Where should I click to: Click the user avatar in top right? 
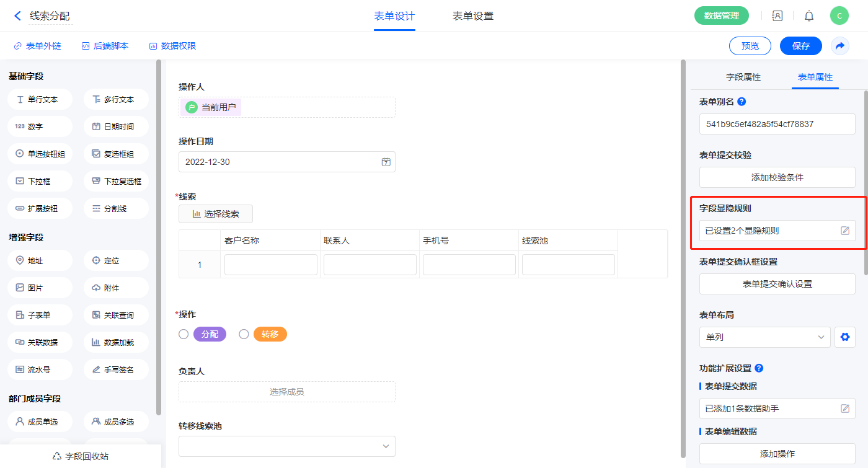click(839, 16)
